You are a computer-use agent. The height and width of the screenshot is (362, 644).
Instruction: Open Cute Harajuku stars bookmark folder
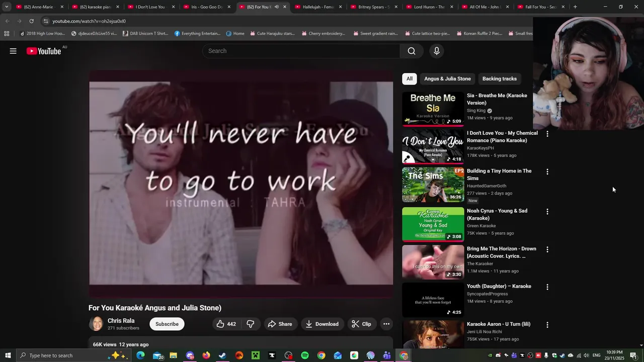coord(273,34)
